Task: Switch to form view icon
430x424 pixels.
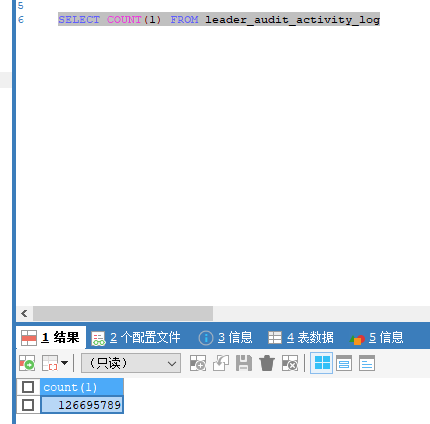Action: tap(344, 363)
